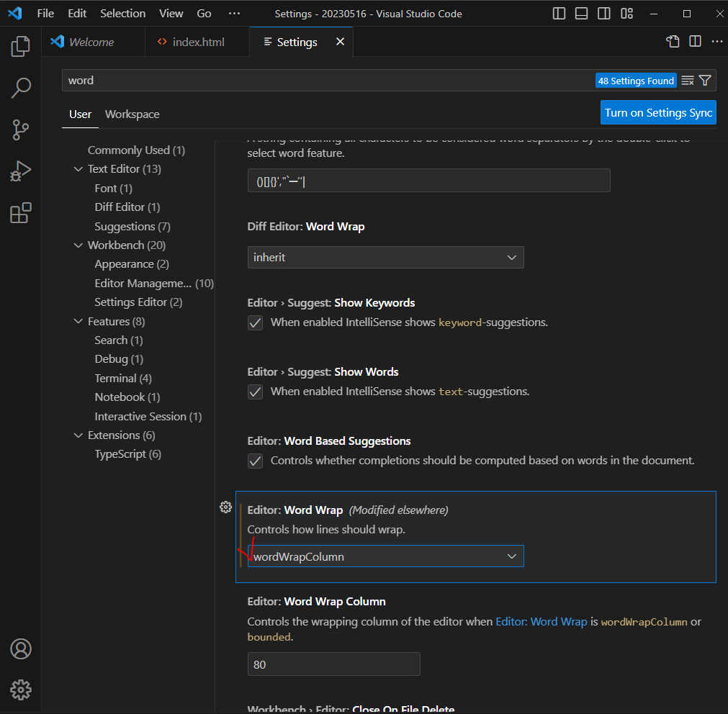
Task: Select Editor Management (10) in tree
Action: point(154,284)
